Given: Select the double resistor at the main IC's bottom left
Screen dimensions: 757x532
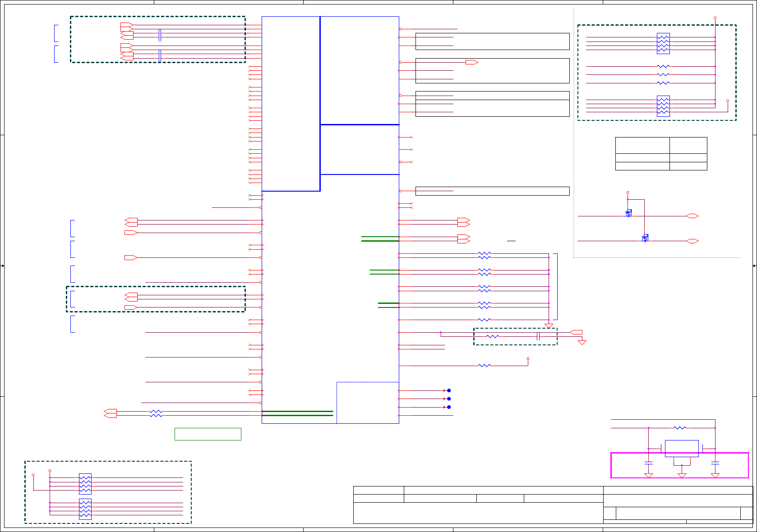Looking at the screenshot, I should (x=156, y=413).
